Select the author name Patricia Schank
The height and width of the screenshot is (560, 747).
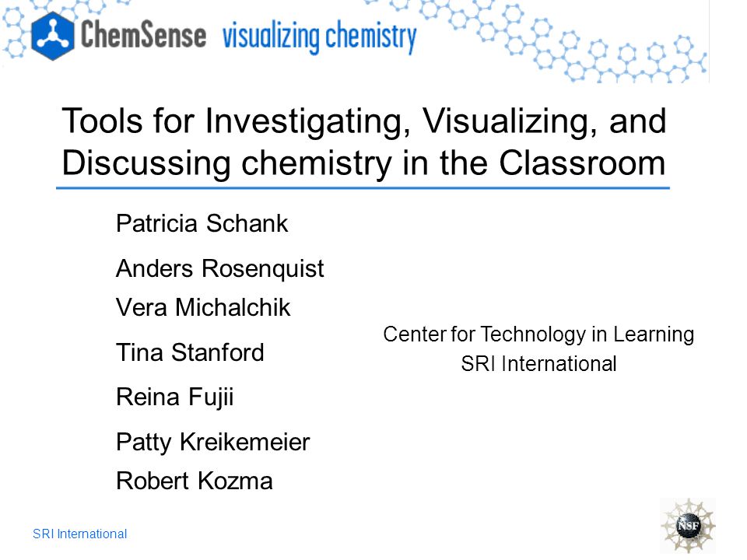point(202,223)
